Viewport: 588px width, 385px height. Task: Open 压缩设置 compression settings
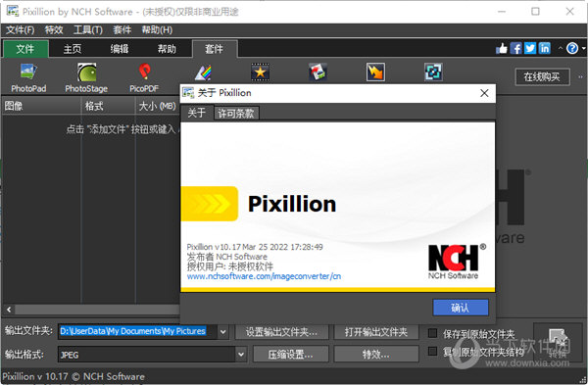coord(291,355)
